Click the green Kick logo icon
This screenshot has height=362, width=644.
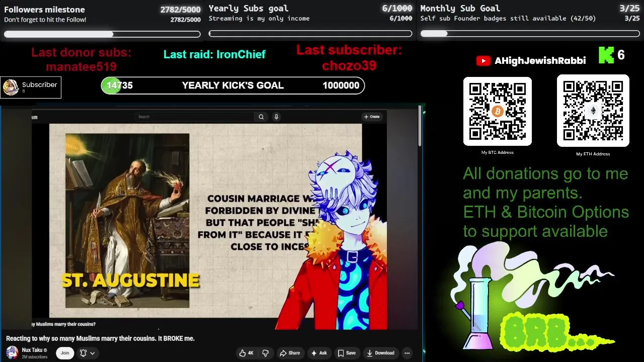coord(606,55)
